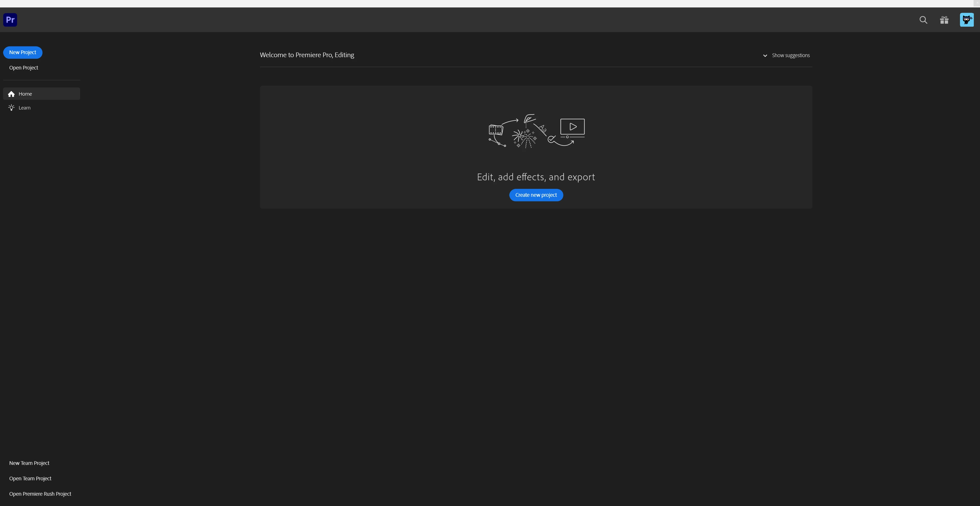Click the film strip graphic in the illustration
This screenshot has width=980, height=506.
click(496, 130)
